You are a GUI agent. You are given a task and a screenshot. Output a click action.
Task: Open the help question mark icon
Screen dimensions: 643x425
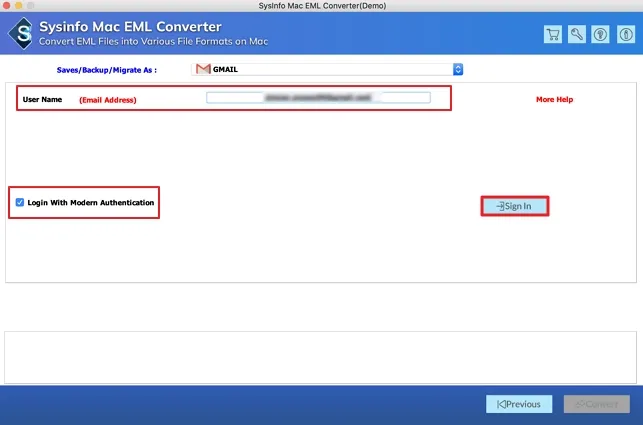pos(600,34)
